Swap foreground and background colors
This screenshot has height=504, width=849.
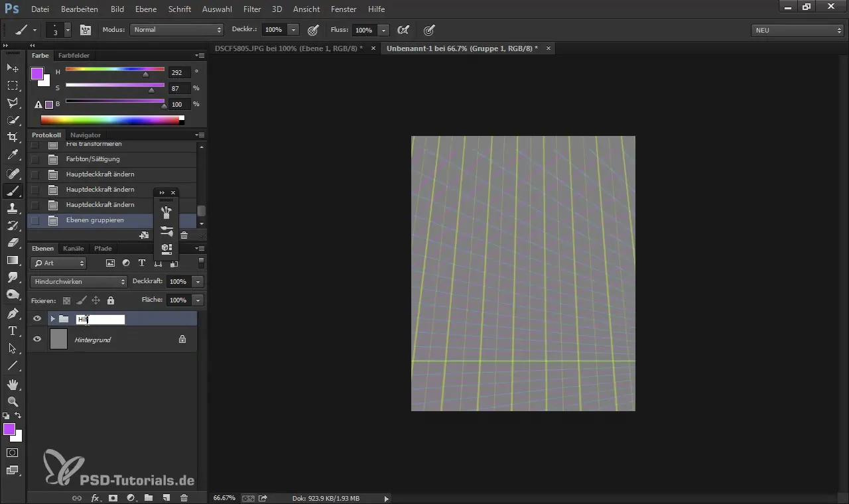(18, 416)
